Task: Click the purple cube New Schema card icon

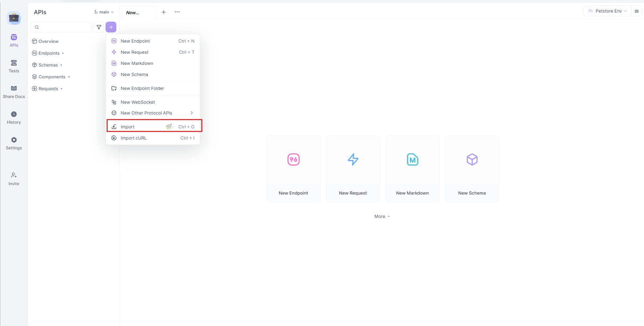Action: (x=472, y=159)
